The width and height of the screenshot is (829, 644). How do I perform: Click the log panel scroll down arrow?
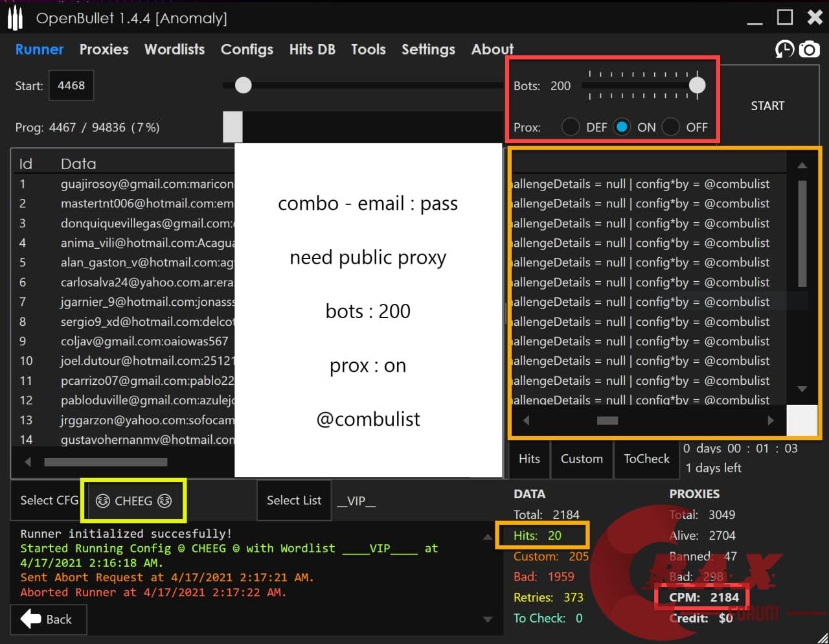click(488, 619)
